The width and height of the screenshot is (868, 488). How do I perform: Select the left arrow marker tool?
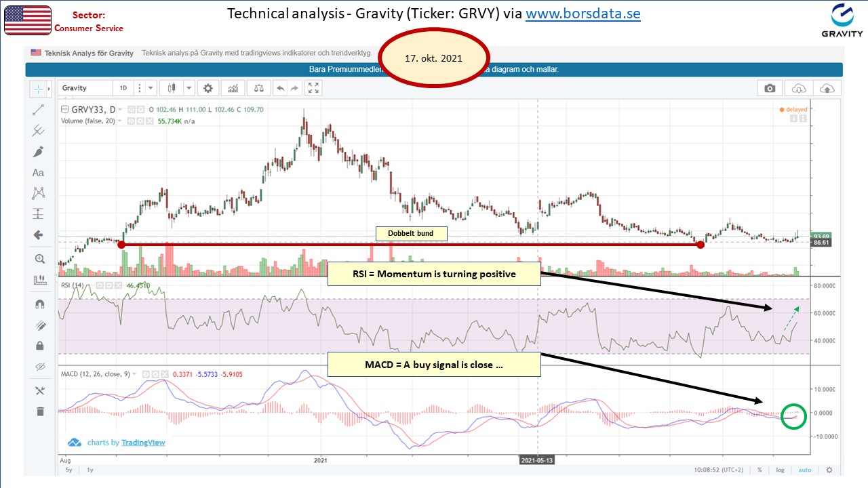point(38,235)
